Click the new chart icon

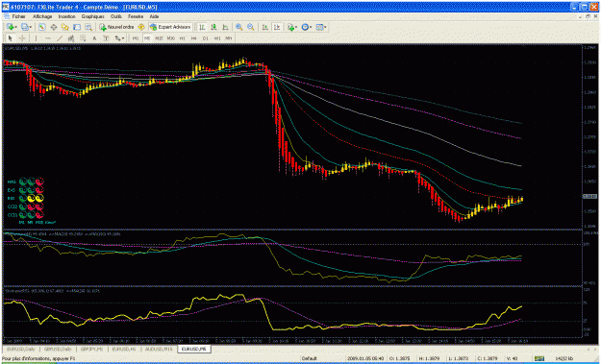click(x=10, y=27)
